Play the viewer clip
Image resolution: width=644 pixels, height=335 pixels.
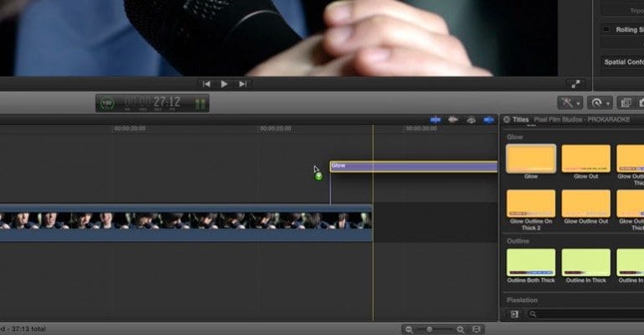point(224,84)
